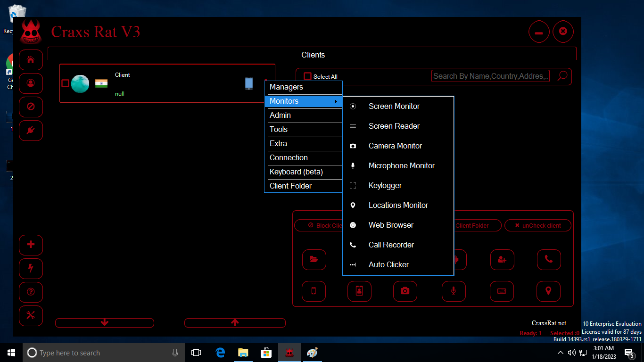The height and width of the screenshot is (362, 644).
Task: Click the red camera icon button
Action: 405,291
